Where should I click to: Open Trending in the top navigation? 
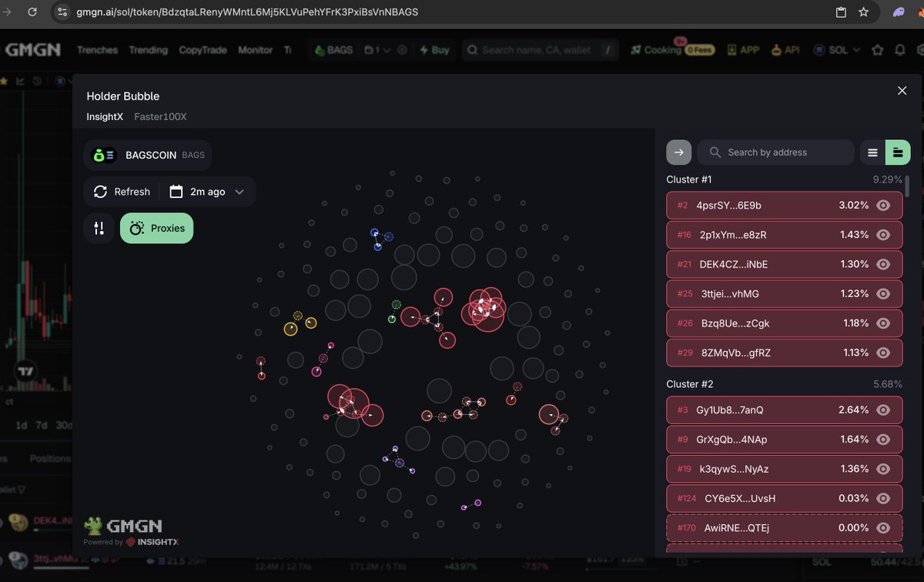(x=148, y=50)
